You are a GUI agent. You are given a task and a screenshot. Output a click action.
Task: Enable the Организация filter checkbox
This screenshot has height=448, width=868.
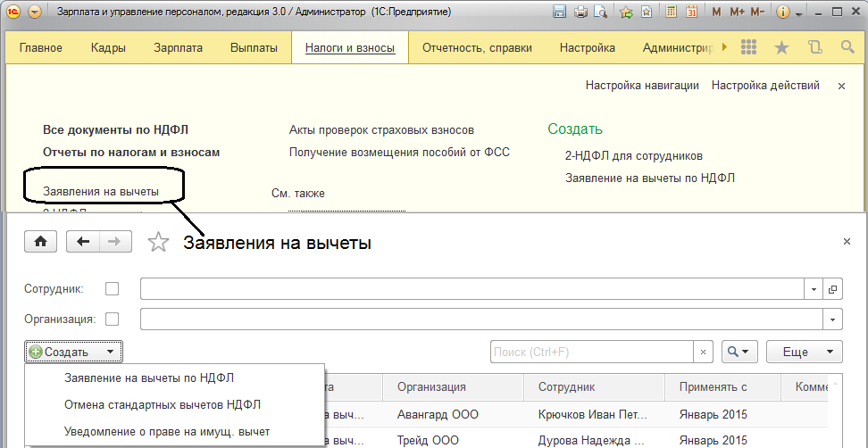point(112,319)
